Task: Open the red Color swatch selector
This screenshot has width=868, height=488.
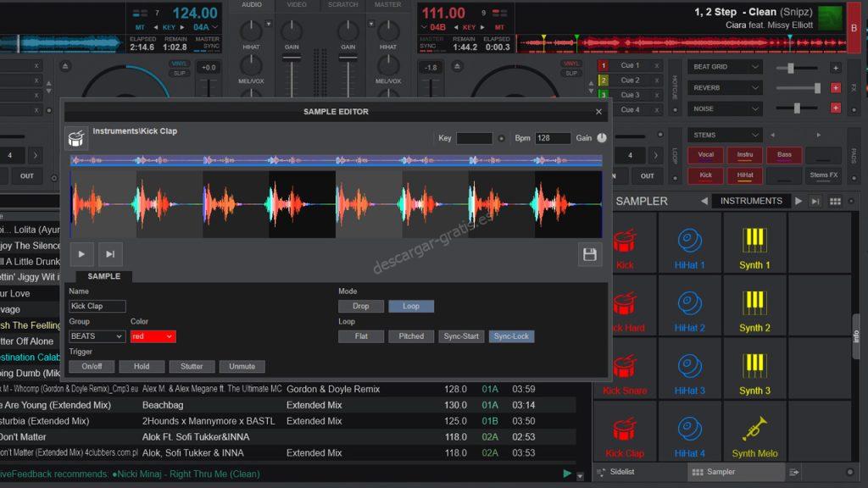Action: click(153, 336)
